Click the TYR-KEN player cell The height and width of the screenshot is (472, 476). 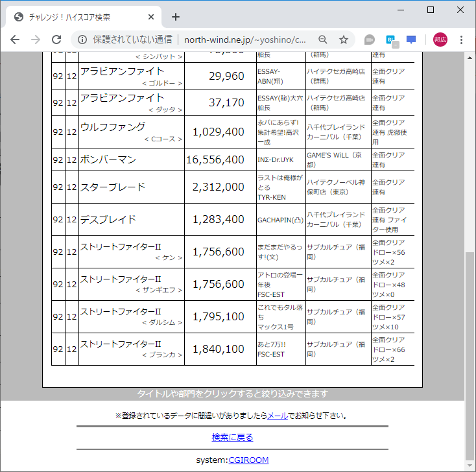[x=281, y=187]
